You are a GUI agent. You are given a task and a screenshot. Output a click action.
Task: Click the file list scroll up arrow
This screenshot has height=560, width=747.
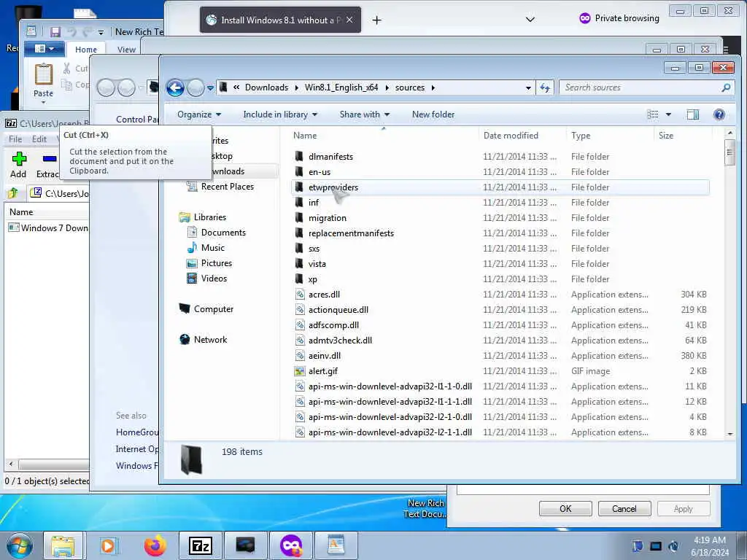click(729, 133)
